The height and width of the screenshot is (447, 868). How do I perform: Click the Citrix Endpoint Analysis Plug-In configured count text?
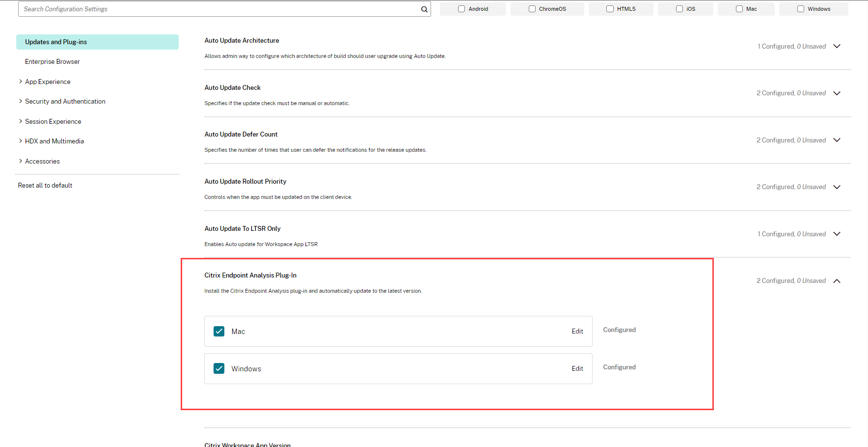(x=791, y=281)
